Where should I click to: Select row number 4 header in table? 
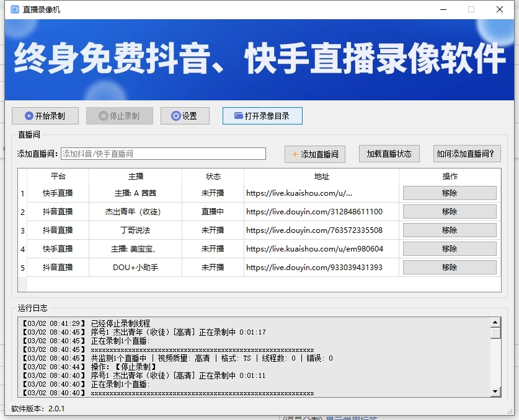(x=22, y=249)
